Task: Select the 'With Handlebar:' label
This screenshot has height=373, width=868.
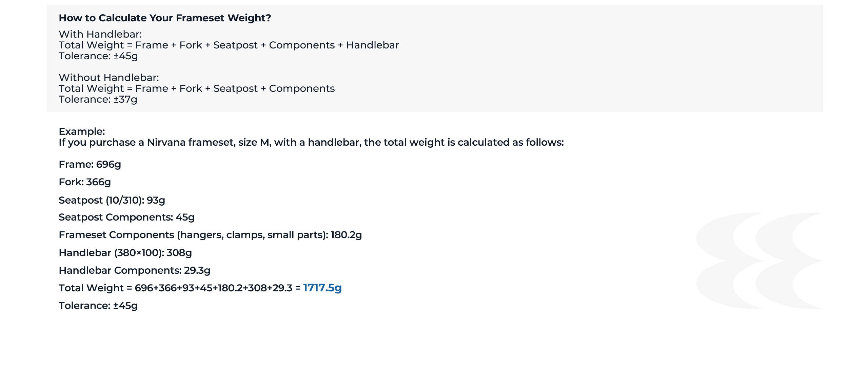Action: pyautogui.click(x=100, y=34)
